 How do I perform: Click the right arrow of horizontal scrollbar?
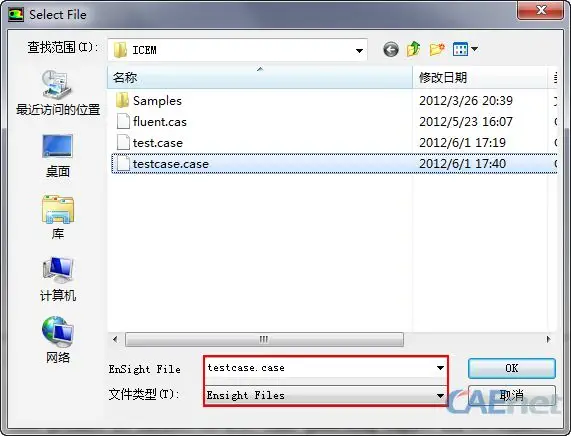pyautogui.click(x=548, y=339)
